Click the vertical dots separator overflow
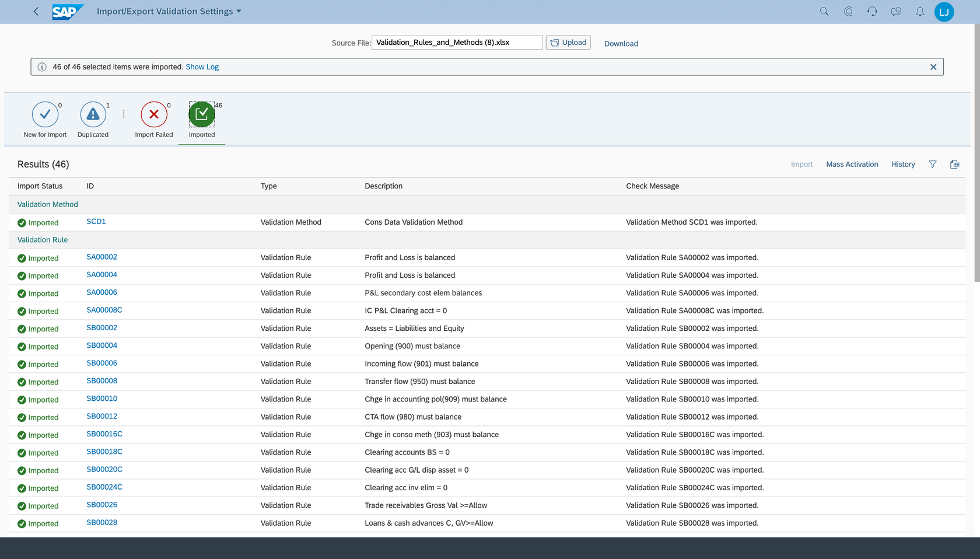This screenshot has width=980, height=559. [124, 114]
